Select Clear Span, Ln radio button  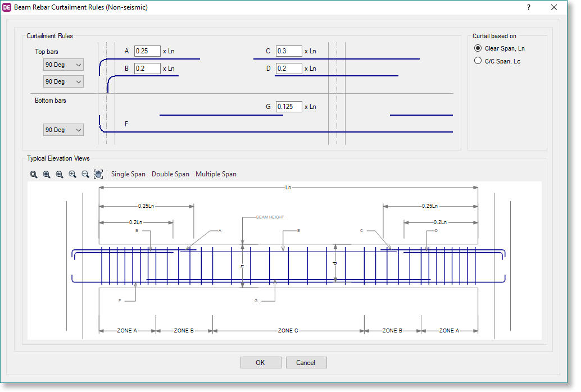pyautogui.click(x=478, y=48)
